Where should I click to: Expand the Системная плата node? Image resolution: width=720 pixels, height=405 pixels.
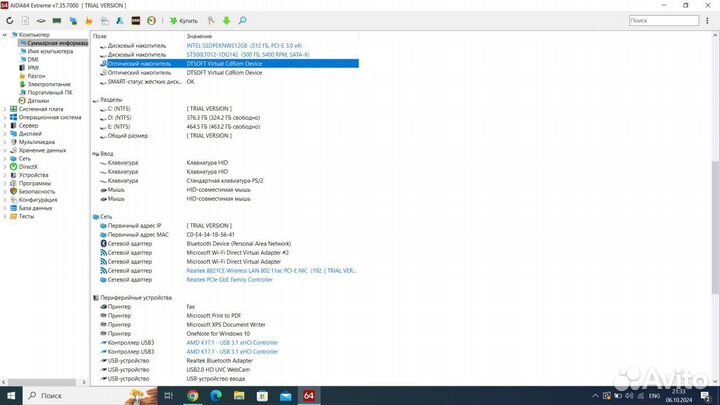(5, 109)
